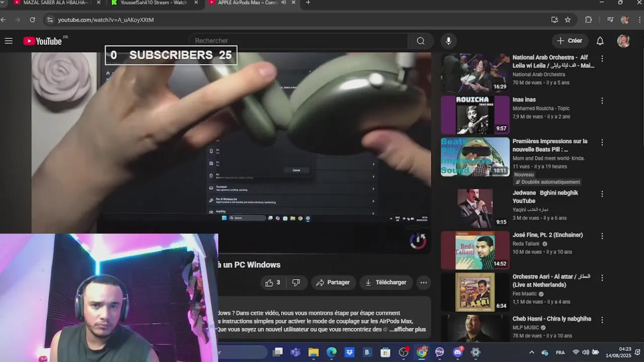Viewport: 644px width, 362px height.
Task: Open Jedwane Bghini nebghik video title
Action: pyautogui.click(x=545, y=197)
